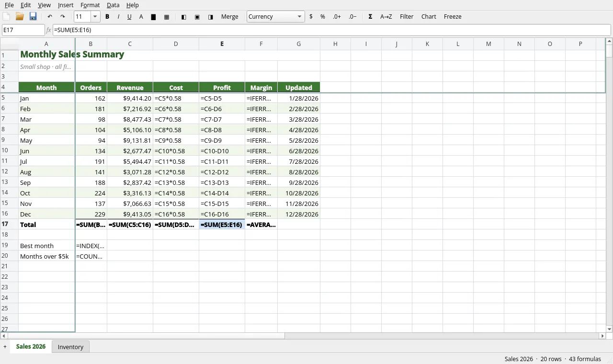Merge the selected cells

coord(230,17)
